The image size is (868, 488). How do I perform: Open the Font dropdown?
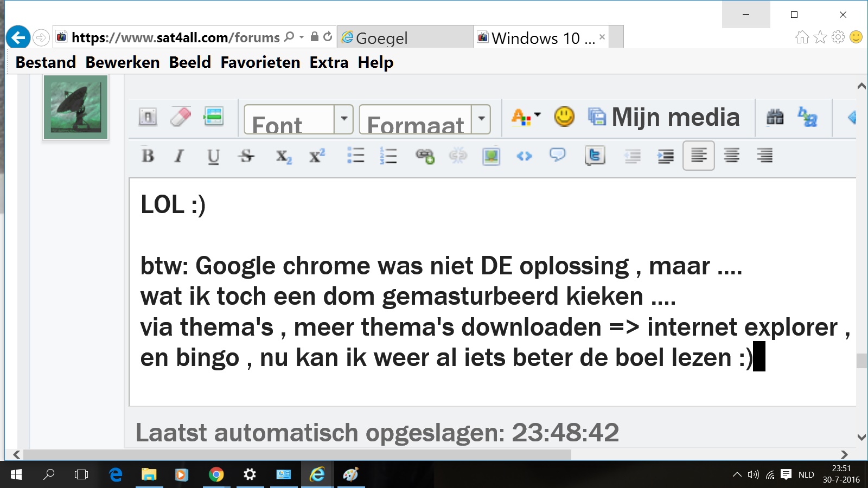pyautogui.click(x=298, y=119)
